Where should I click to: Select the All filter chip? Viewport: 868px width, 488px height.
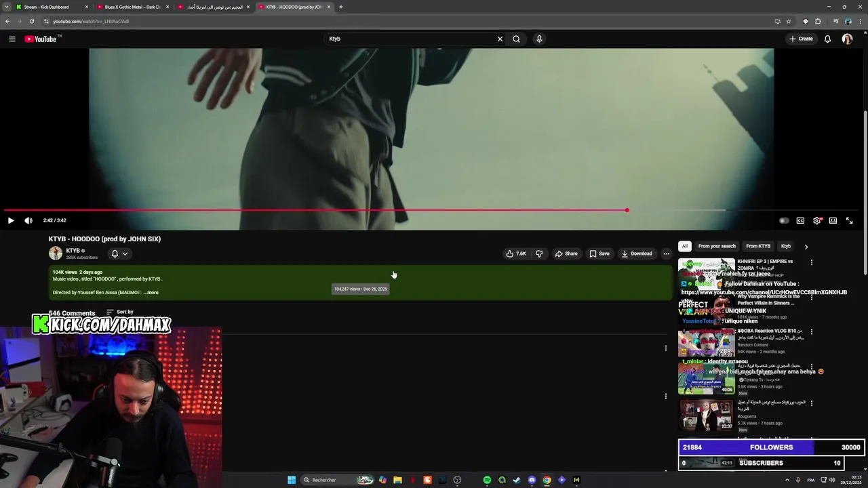click(x=685, y=246)
